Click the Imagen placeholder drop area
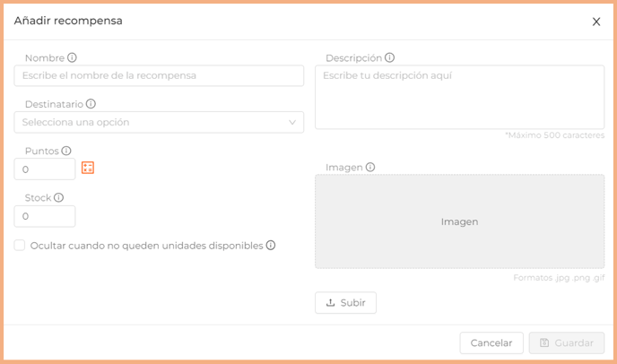The image size is (617, 364). click(x=459, y=221)
